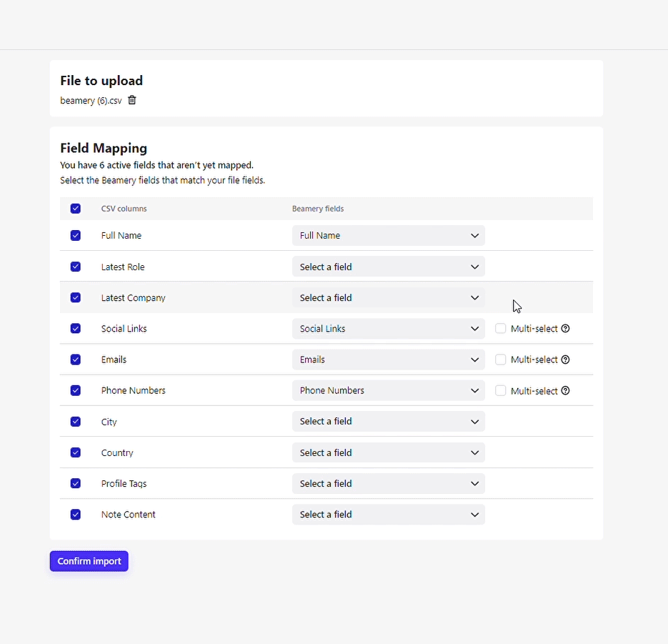This screenshot has height=644, width=668.
Task: Open the Latest Company field dropdown
Action: tap(388, 298)
